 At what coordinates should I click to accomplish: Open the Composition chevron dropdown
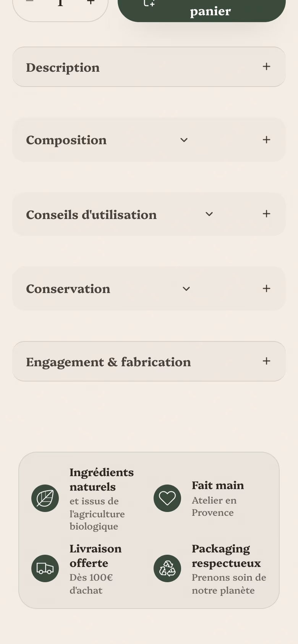[184, 140]
